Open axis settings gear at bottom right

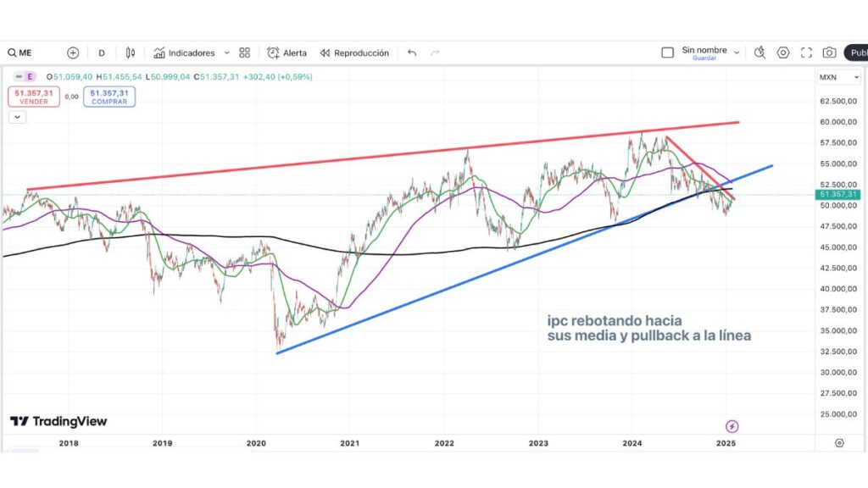[x=838, y=443]
